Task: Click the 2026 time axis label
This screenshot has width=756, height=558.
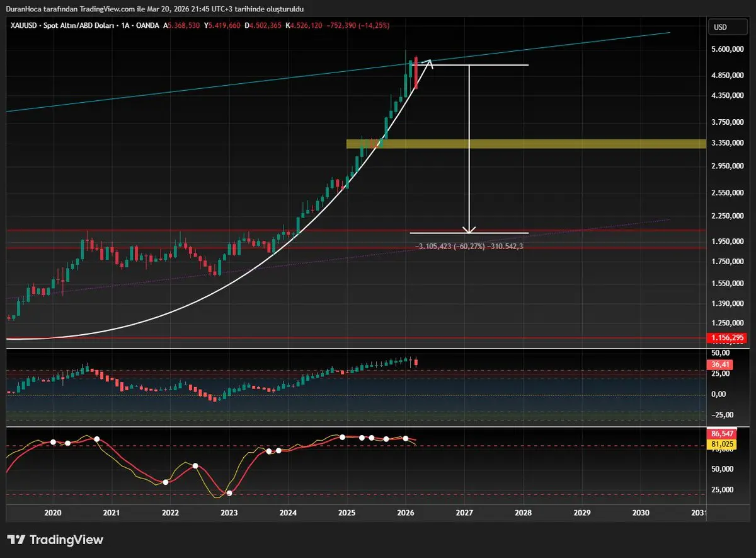Action: (x=406, y=514)
